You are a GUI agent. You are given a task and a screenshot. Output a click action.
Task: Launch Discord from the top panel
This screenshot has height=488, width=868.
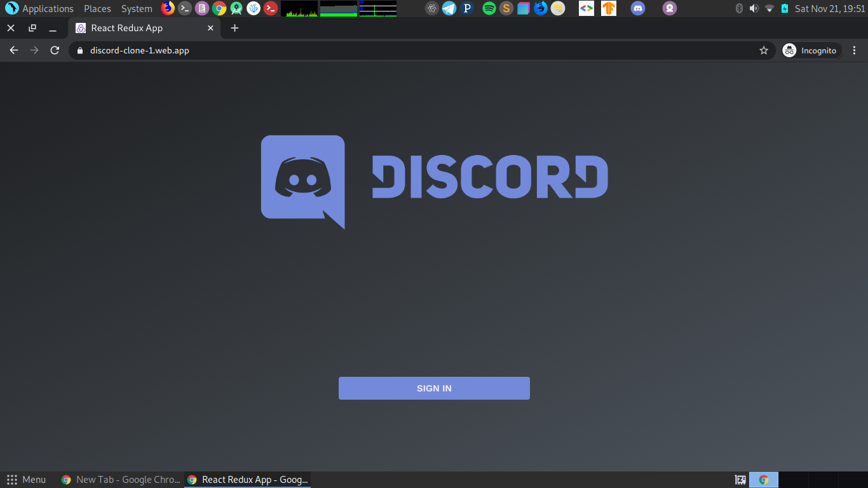coord(638,8)
